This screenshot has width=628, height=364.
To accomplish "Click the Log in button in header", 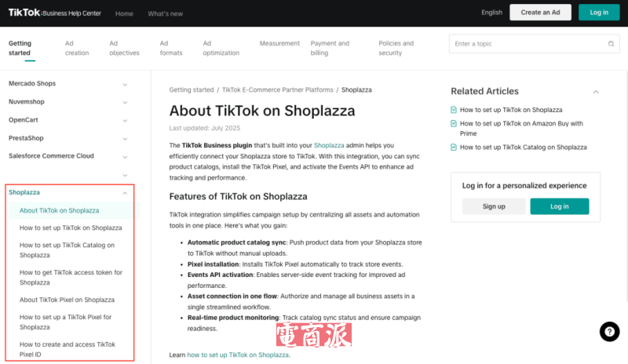I will coord(598,13).
